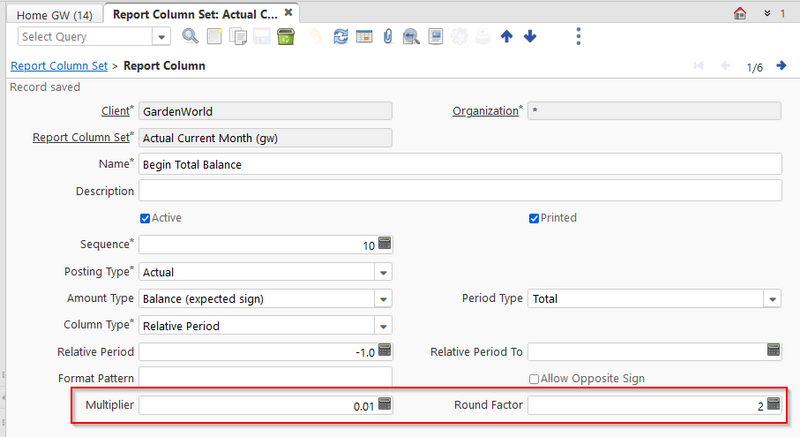Viewport: 800px width, 437px height.
Task: Delete the record using green trash icon
Action: click(x=286, y=37)
